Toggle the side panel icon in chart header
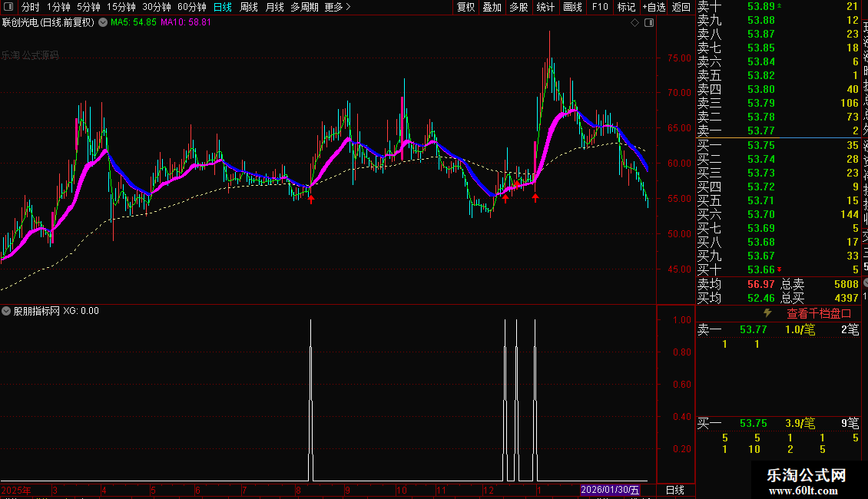The image size is (868, 499). (649, 23)
